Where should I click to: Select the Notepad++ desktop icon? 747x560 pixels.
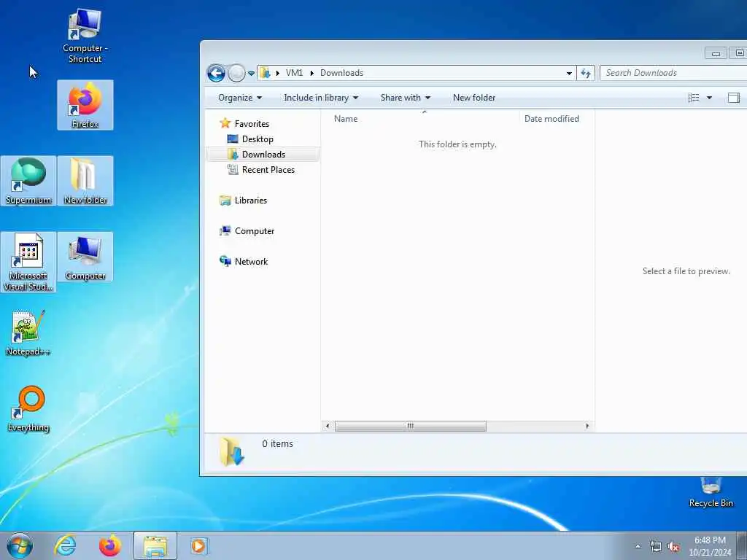[x=28, y=332]
